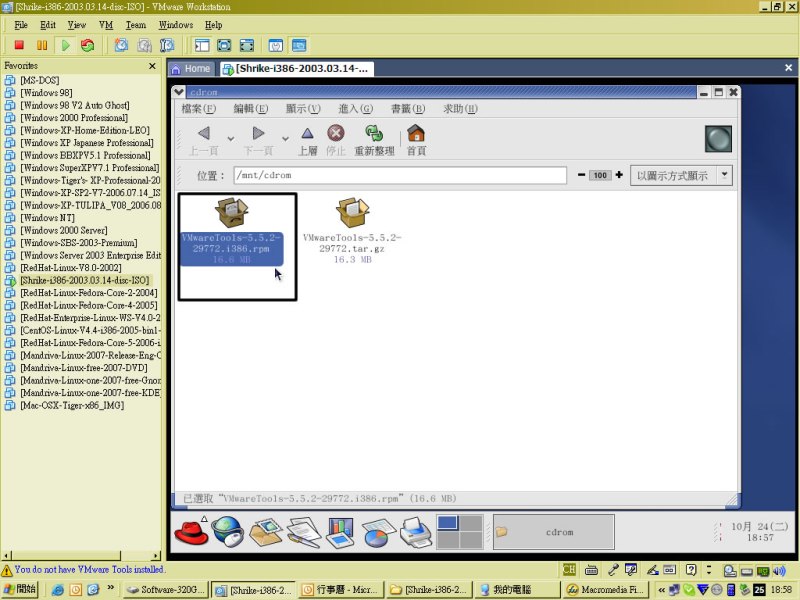
Task: Click the Home house icon
Action: pyautogui.click(x=416, y=133)
